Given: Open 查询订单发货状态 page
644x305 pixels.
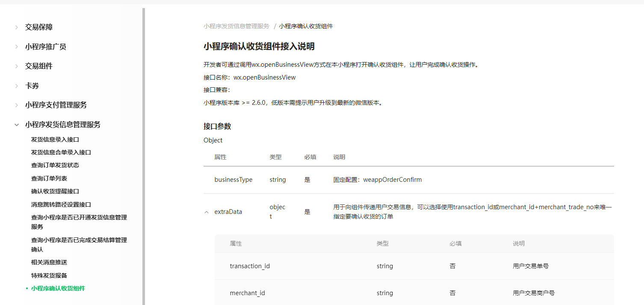Looking at the screenshot, I should (x=55, y=165).
